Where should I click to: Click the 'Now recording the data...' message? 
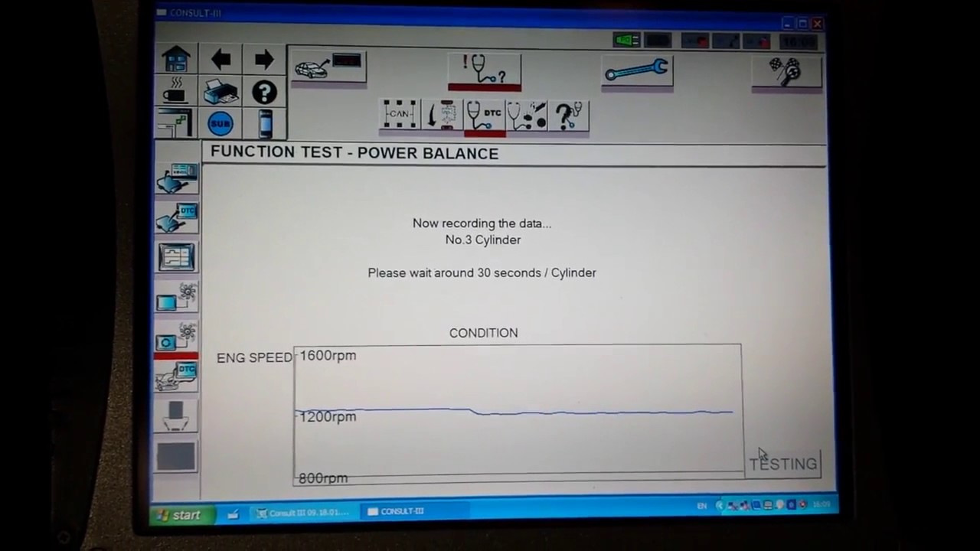[482, 223]
